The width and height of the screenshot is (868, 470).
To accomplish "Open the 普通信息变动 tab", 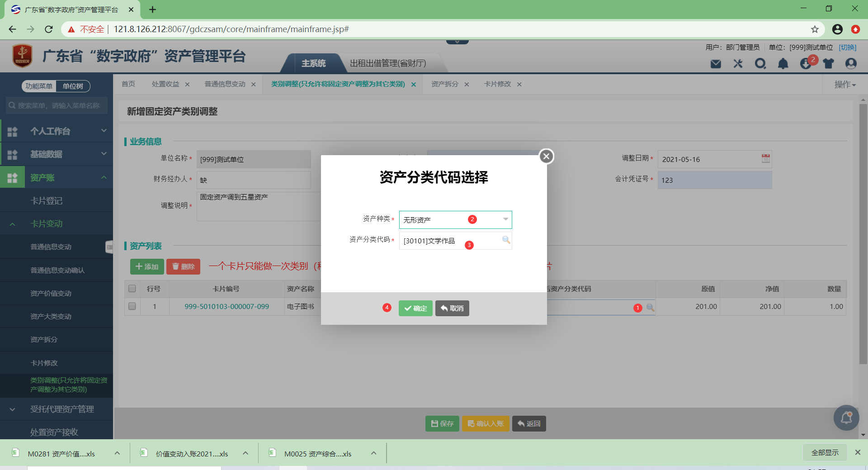I will click(x=225, y=84).
